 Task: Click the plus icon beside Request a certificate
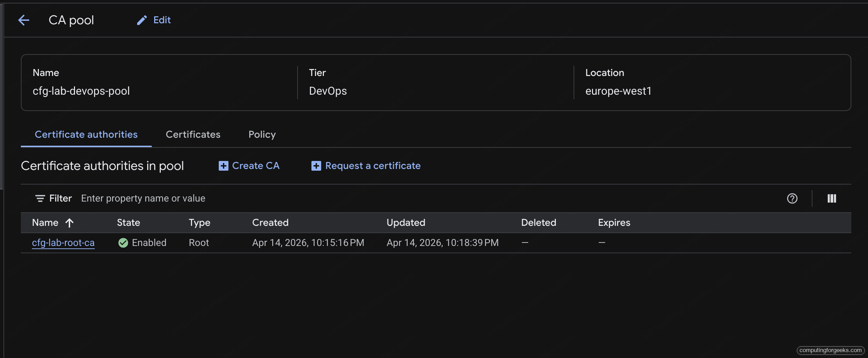click(316, 166)
